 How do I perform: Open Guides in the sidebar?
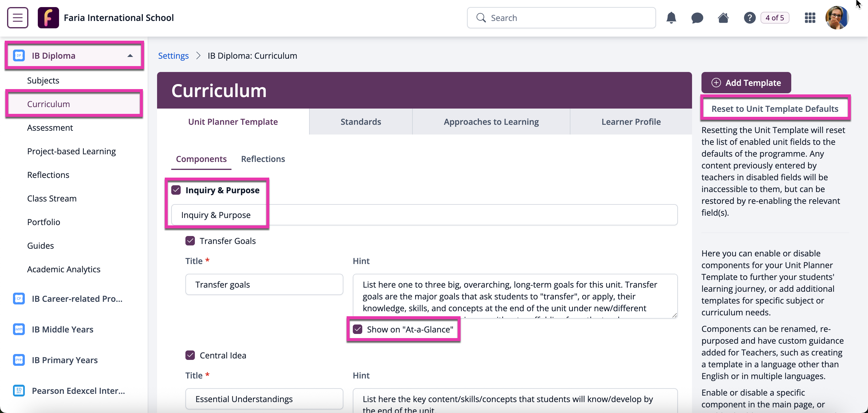[40, 245]
